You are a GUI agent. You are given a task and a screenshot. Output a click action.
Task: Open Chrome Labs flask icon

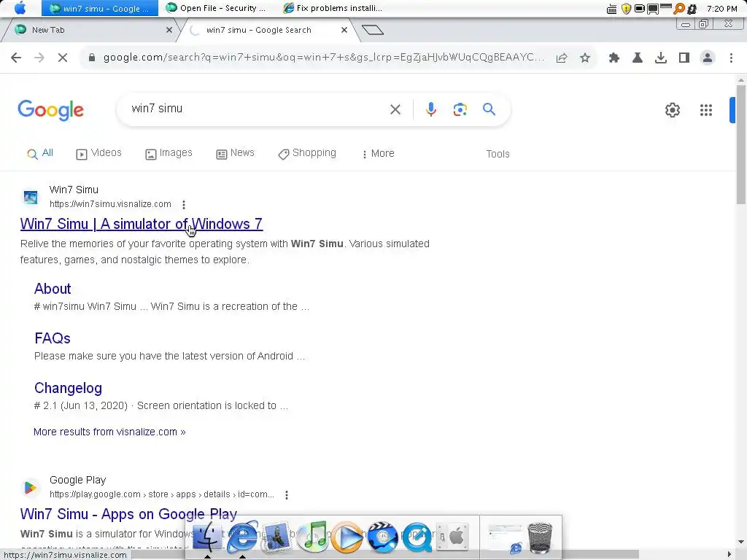[638, 58]
